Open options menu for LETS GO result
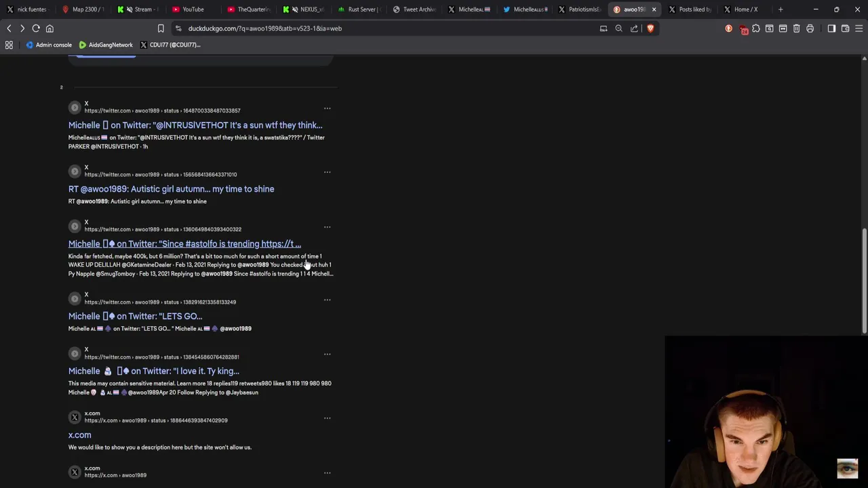Image resolution: width=868 pixels, height=488 pixels. tap(327, 300)
